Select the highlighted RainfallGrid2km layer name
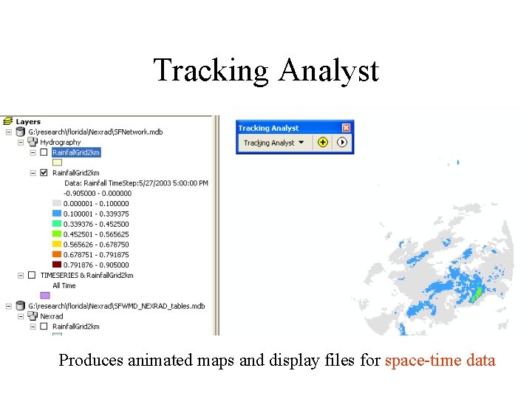 76,152
